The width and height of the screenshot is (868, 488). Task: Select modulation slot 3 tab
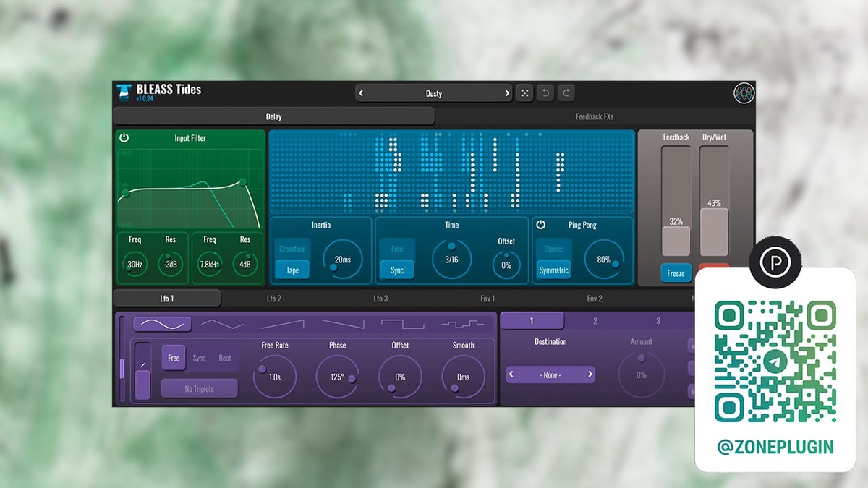pos(658,320)
